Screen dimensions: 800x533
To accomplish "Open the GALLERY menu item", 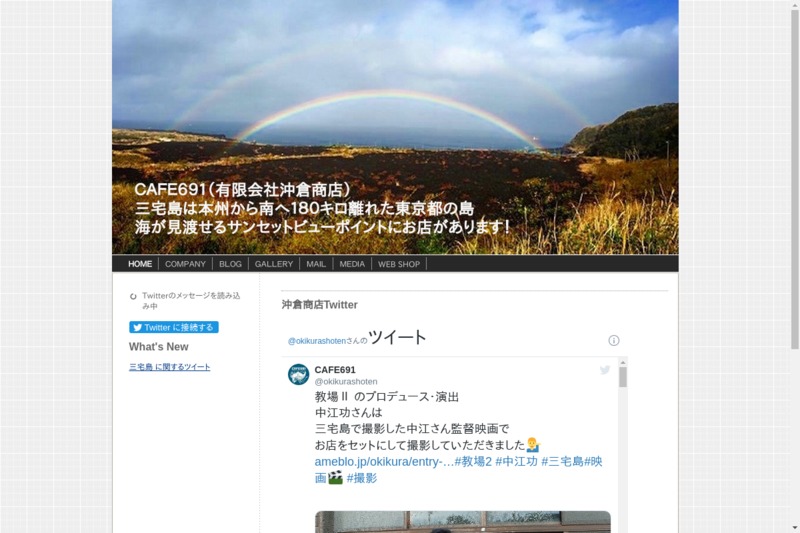I will tap(274, 264).
